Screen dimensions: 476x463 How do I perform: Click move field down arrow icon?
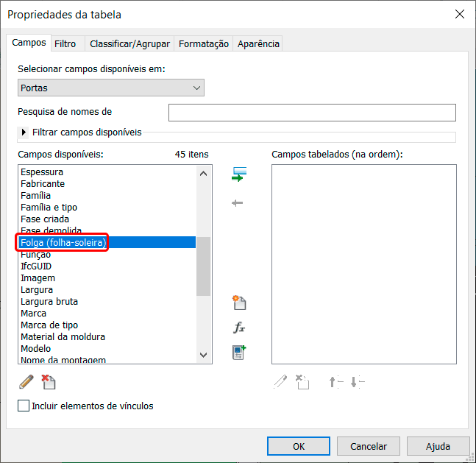tap(358, 381)
